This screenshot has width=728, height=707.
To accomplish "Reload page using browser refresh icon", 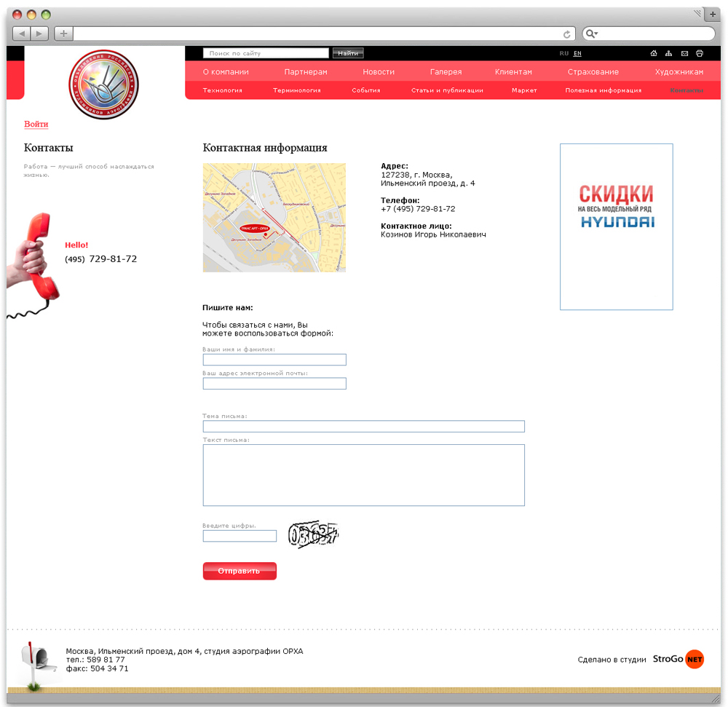I will pyautogui.click(x=566, y=33).
